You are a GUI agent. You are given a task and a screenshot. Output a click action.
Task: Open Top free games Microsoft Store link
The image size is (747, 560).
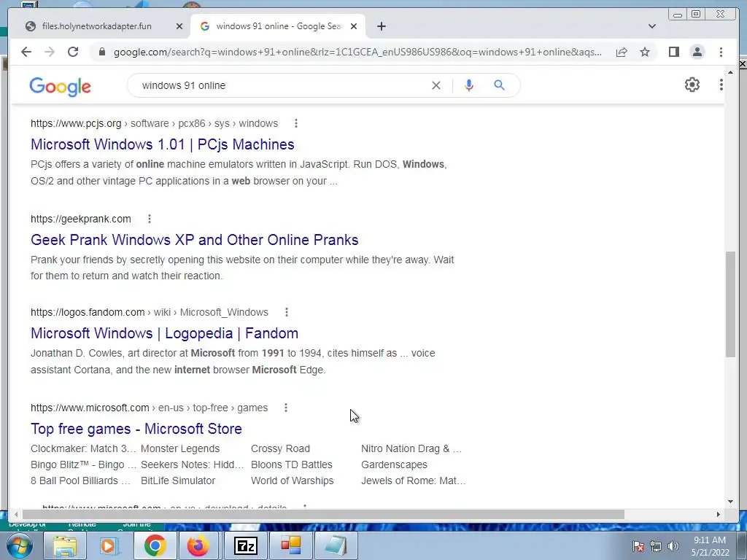point(136,429)
